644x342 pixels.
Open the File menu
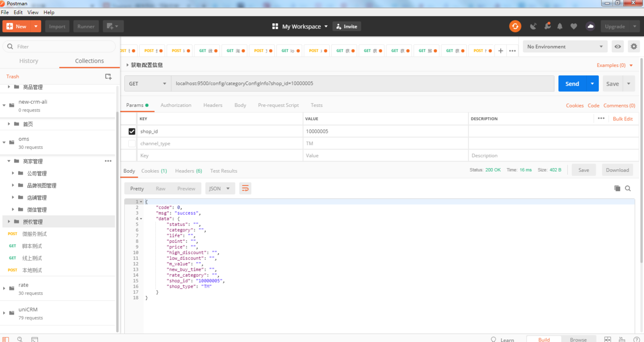tap(5, 12)
